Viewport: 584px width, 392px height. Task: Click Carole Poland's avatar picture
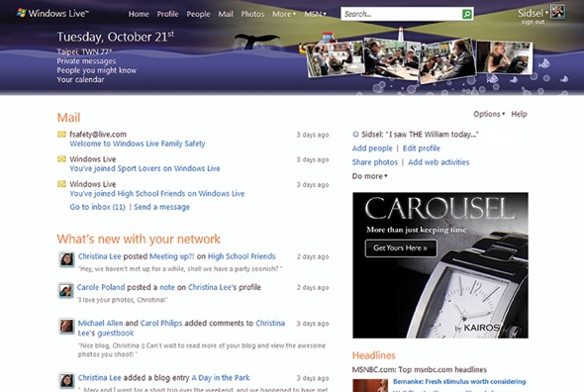[x=66, y=290]
